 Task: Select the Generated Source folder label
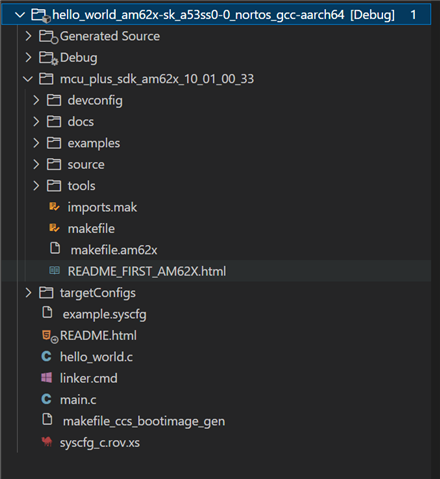(x=110, y=36)
